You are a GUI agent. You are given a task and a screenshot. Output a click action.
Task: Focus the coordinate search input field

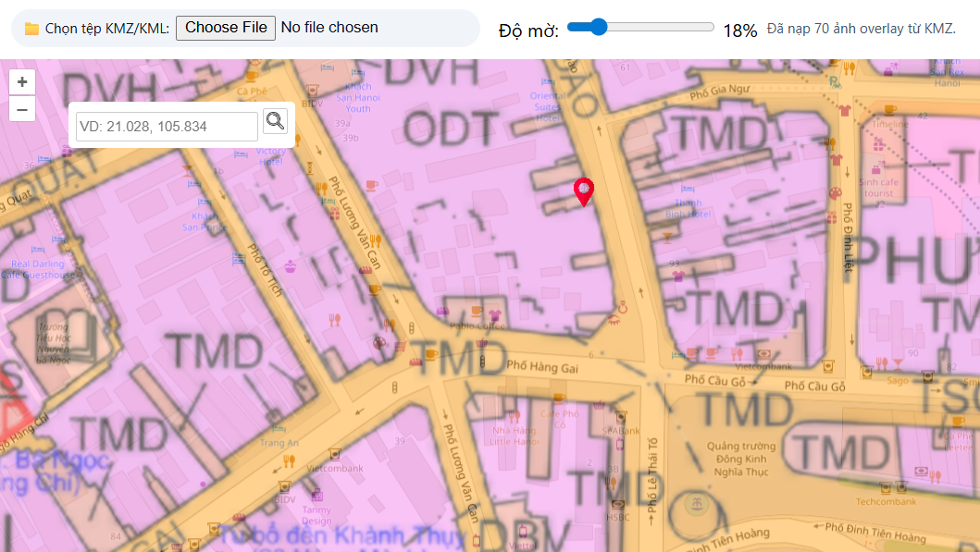[167, 127]
